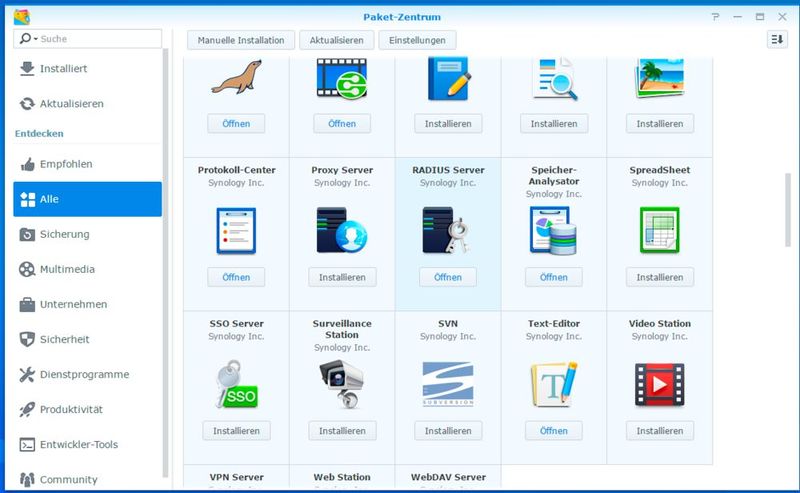Viewport: 800px width, 493px height.
Task: Click the Note Station notebook icon
Action: click(x=448, y=79)
